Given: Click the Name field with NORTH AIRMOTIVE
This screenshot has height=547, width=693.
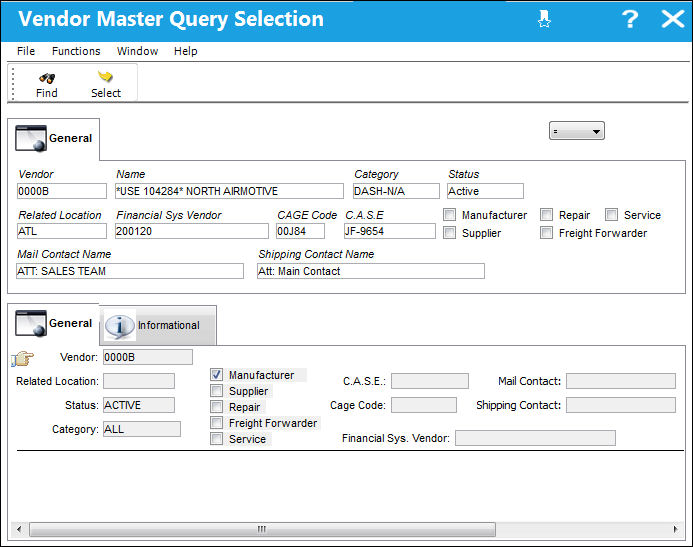Looking at the screenshot, I should (x=229, y=191).
